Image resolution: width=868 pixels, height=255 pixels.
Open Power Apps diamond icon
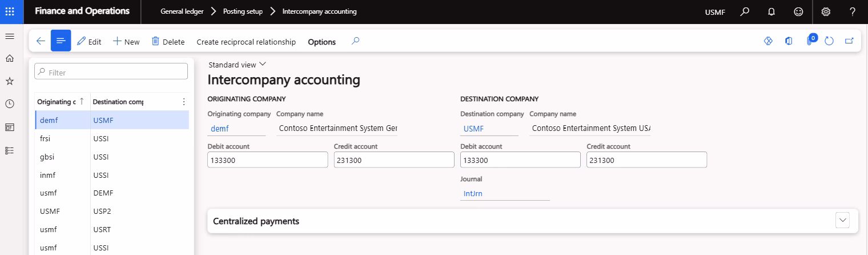(x=768, y=41)
